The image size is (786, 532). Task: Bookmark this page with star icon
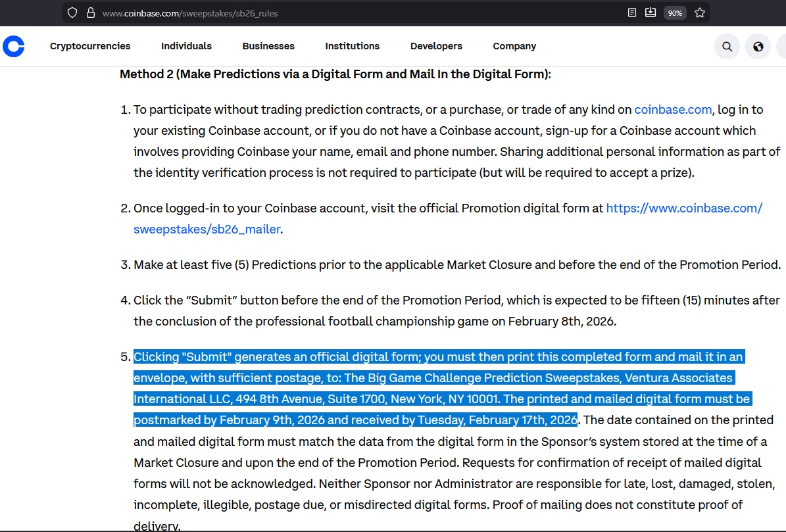click(x=700, y=12)
